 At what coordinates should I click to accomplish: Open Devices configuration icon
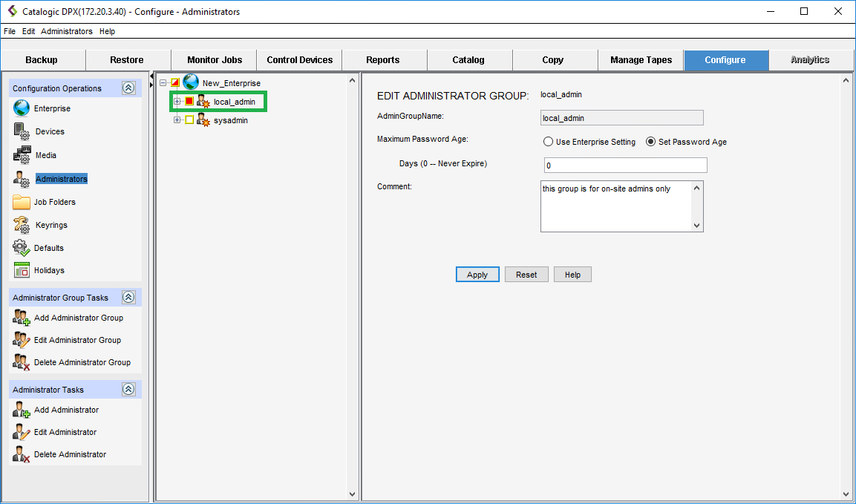22,131
